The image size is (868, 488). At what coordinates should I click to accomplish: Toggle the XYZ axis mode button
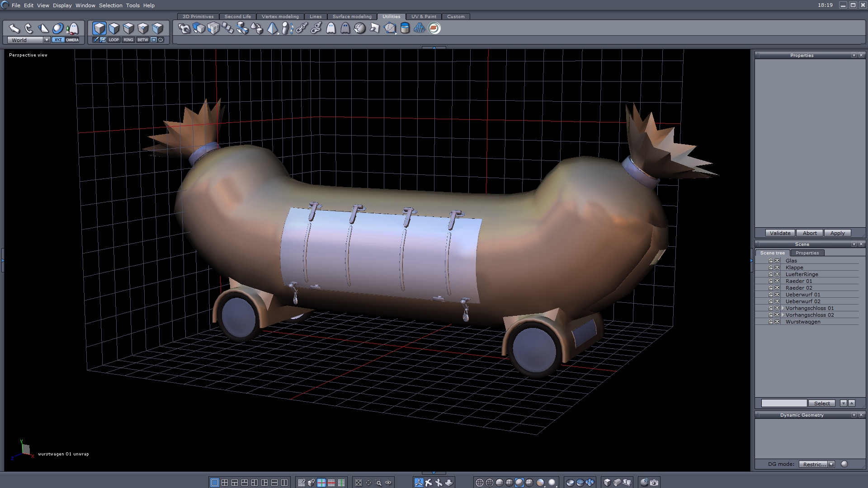tap(58, 40)
